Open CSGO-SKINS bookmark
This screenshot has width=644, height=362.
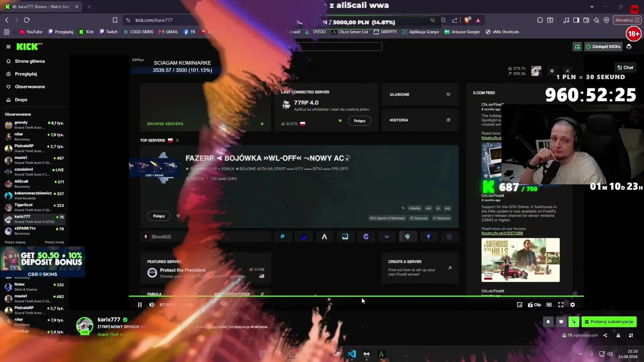138,32
